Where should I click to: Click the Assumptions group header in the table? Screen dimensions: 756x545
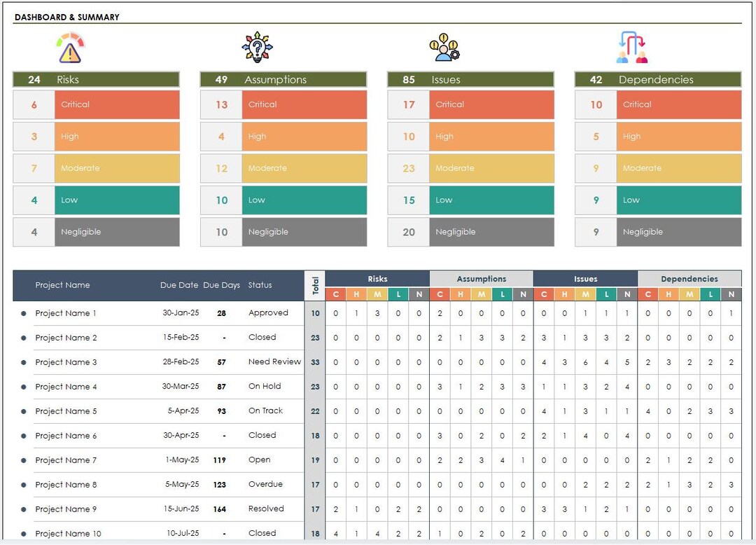coord(481,278)
